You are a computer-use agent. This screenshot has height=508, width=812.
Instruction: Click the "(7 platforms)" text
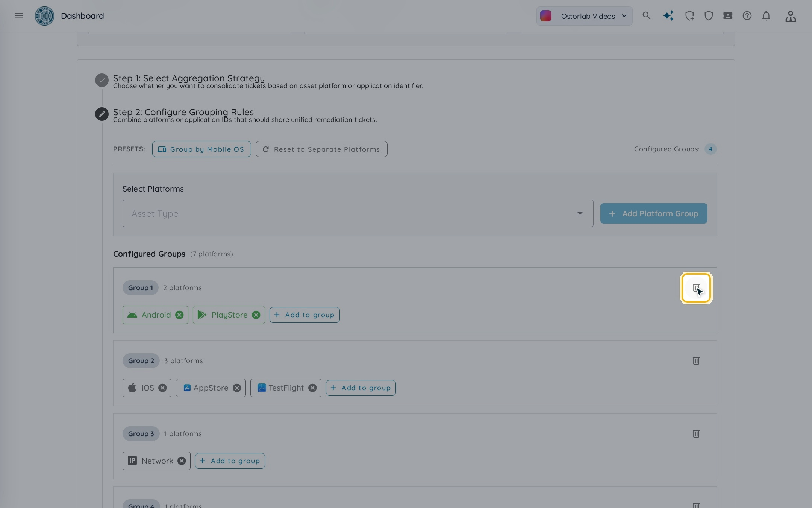[212, 254]
